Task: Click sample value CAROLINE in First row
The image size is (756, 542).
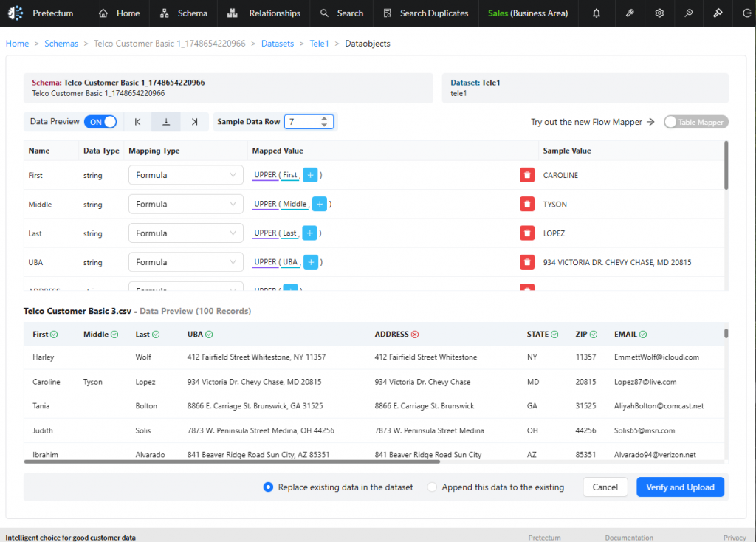Action: pyautogui.click(x=560, y=175)
